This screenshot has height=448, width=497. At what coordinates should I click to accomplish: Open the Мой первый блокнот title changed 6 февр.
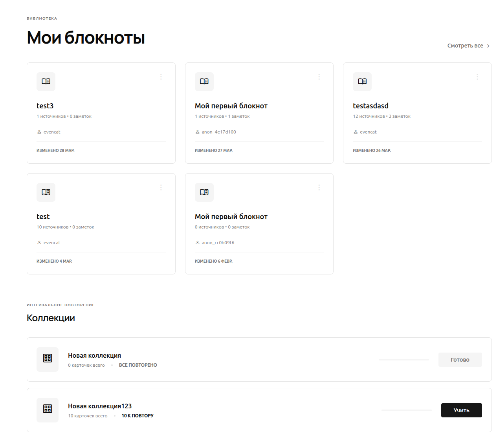231,217
